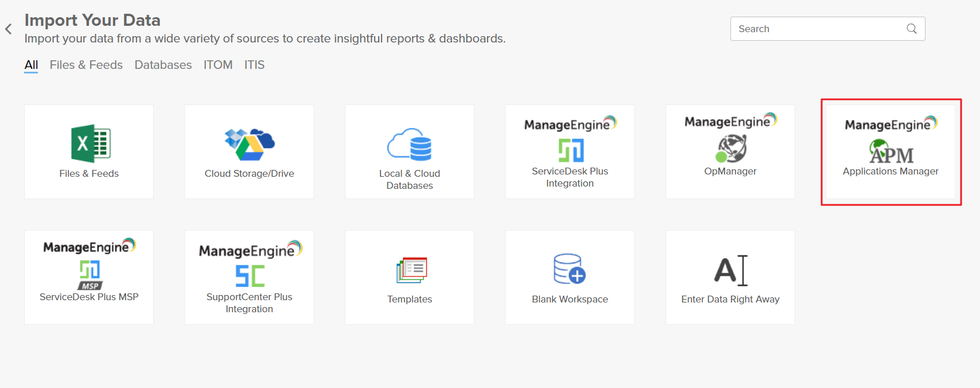Image resolution: width=980 pixels, height=388 pixels.
Task: Click the Blank Workspace database-plus icon
Action: point(570,269)
